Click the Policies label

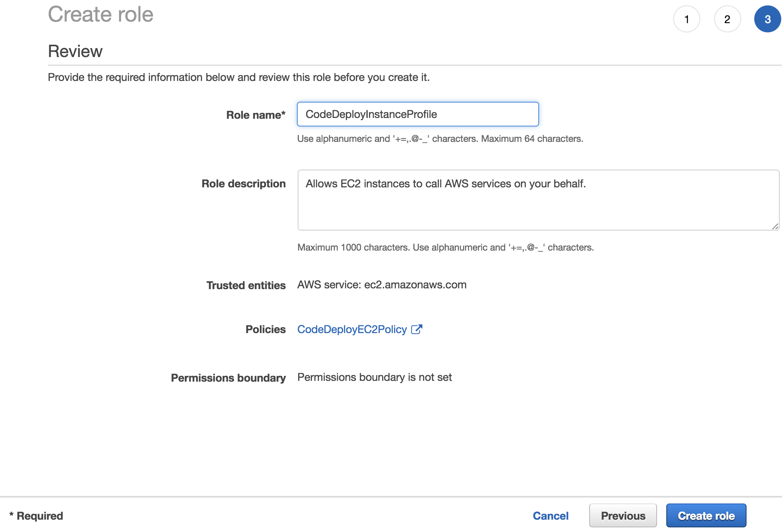[x=266, y=329]
